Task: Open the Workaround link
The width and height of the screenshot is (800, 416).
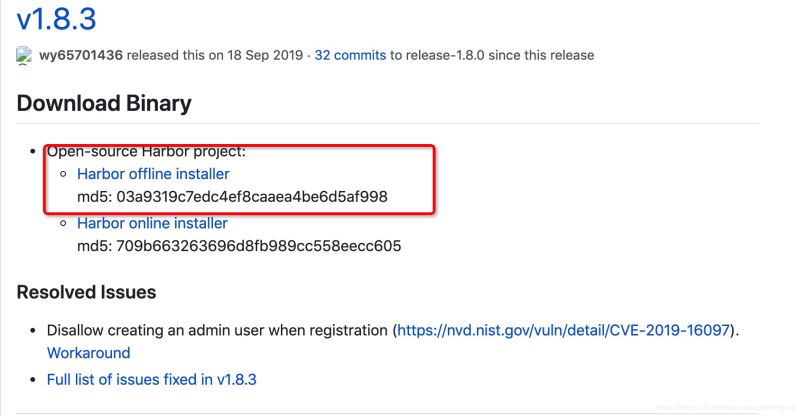Action: 88,353
